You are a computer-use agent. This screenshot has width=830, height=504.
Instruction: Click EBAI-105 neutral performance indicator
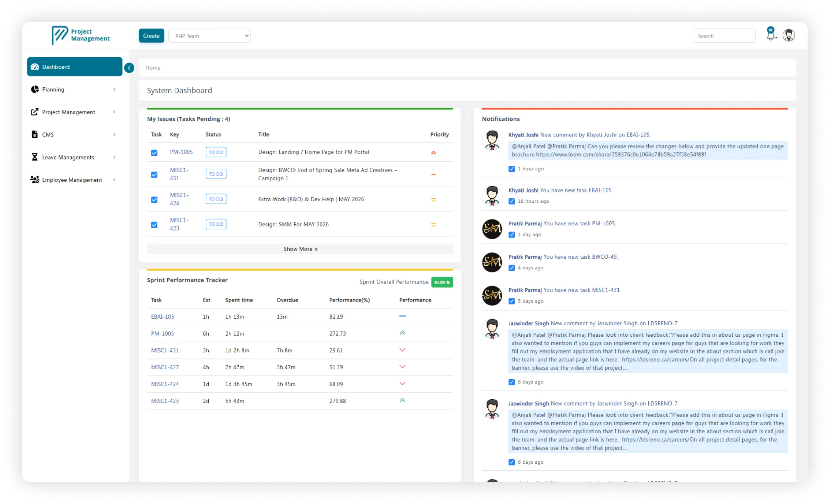[x=403, y=316]
